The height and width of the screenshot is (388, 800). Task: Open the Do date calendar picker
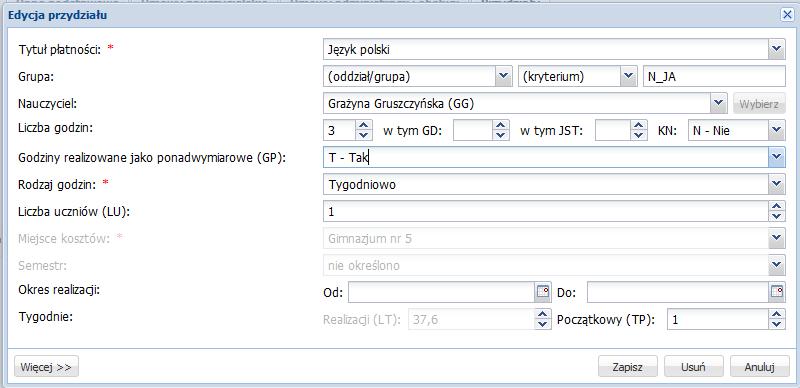tap(777, 293)
